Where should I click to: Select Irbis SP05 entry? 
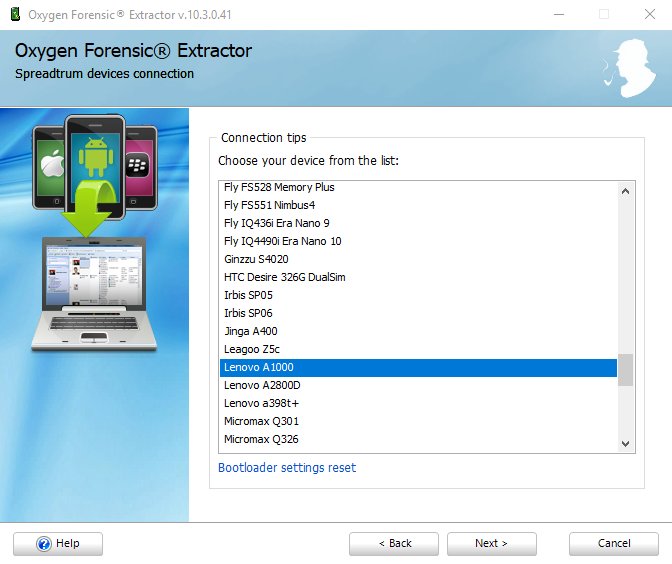click(418, 295)
